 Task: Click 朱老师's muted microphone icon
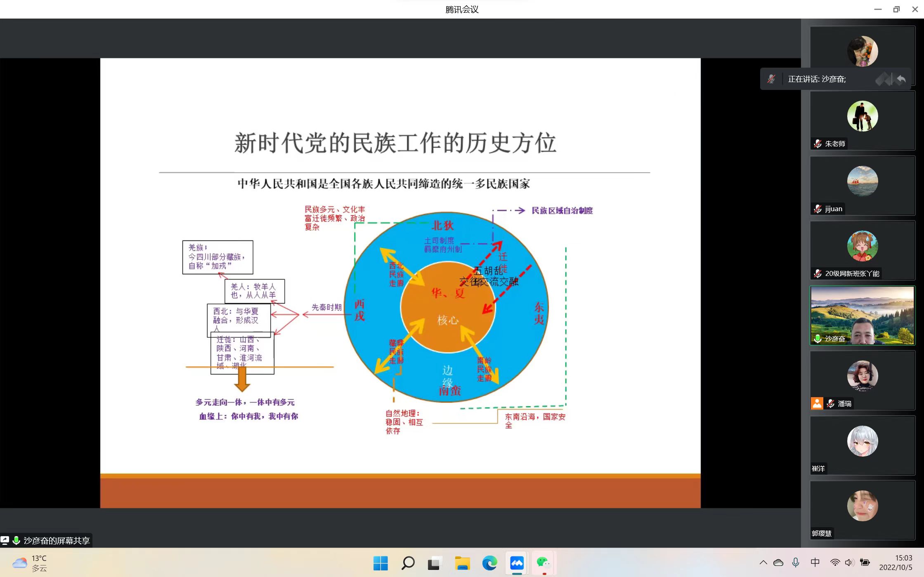pos(818,144)
